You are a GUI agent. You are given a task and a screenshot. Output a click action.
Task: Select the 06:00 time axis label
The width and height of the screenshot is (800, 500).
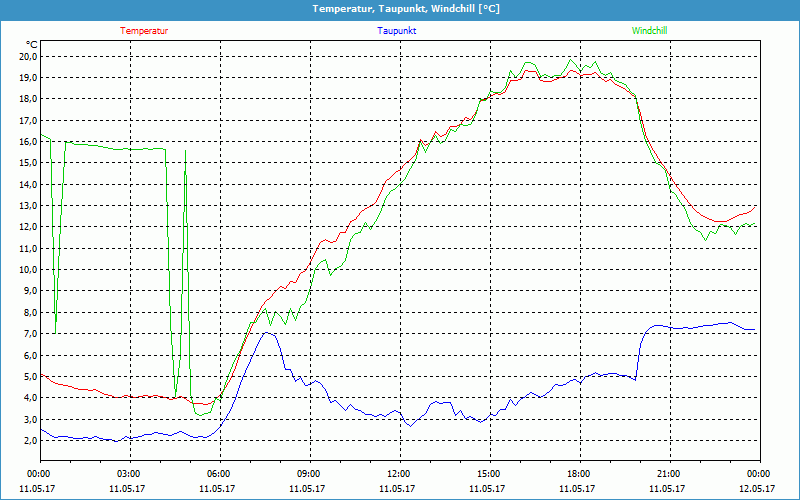point(219,474)
